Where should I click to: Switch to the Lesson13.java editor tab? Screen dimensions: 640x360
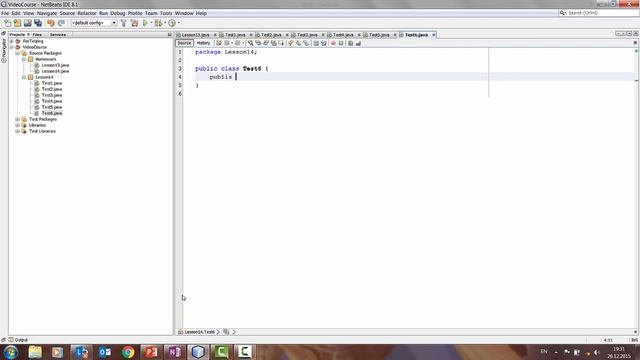click(195, 35)
